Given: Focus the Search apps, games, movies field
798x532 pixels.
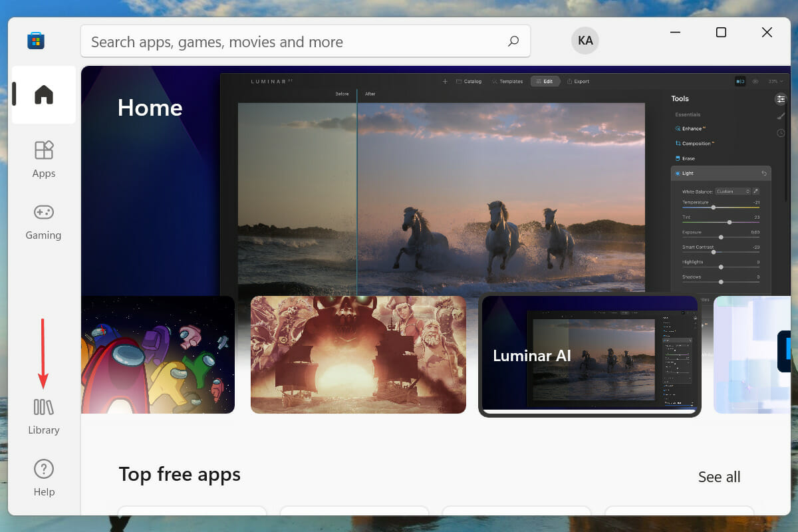Looking at the screenshot, I should (305, 41).
